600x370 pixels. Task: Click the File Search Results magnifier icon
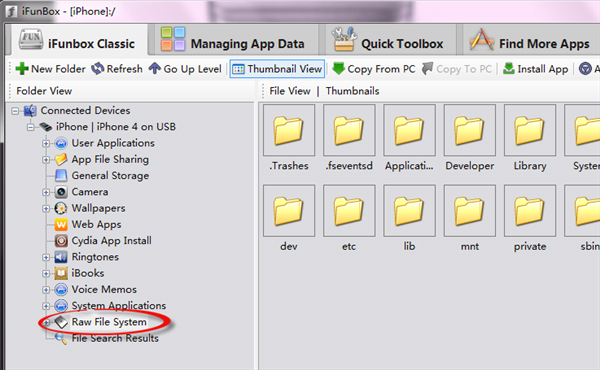[61, 338]
